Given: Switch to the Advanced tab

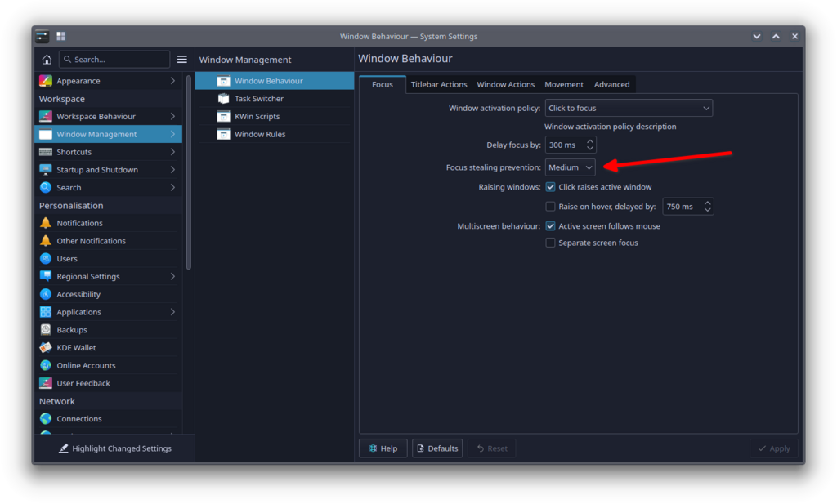Looking at the screenshot, I should (611, 84).
